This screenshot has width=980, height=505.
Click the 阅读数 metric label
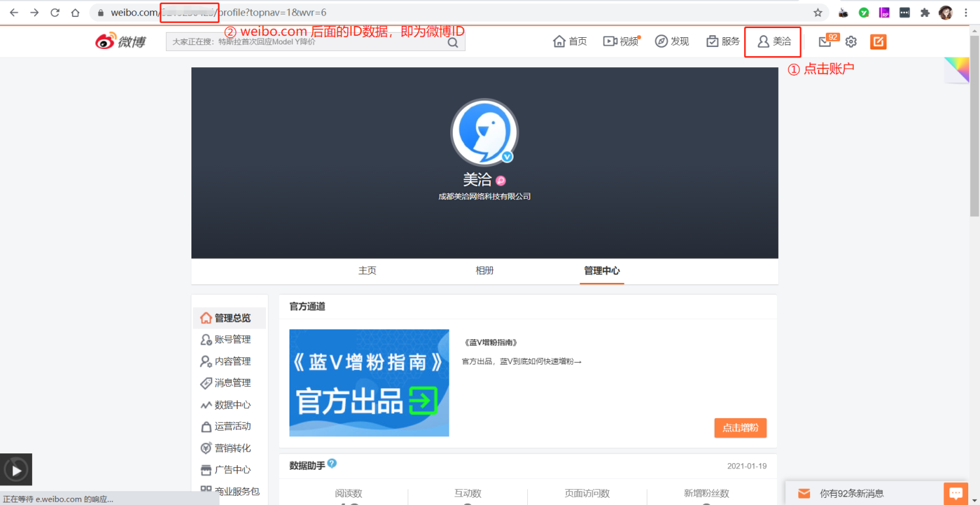348,494
